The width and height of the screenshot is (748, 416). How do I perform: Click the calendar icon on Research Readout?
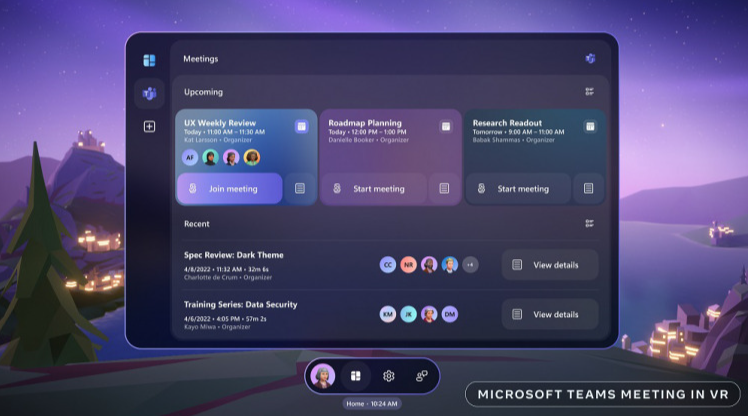[x=590, y=126]
